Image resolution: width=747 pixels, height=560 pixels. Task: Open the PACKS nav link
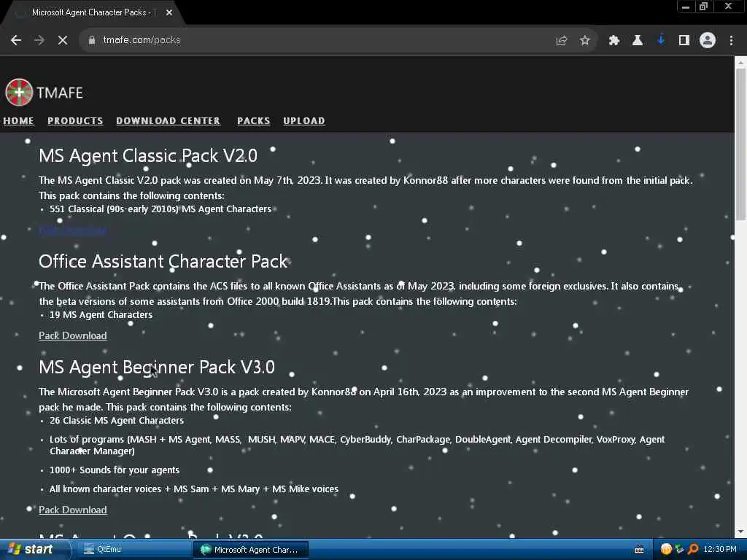pos(253,121)
